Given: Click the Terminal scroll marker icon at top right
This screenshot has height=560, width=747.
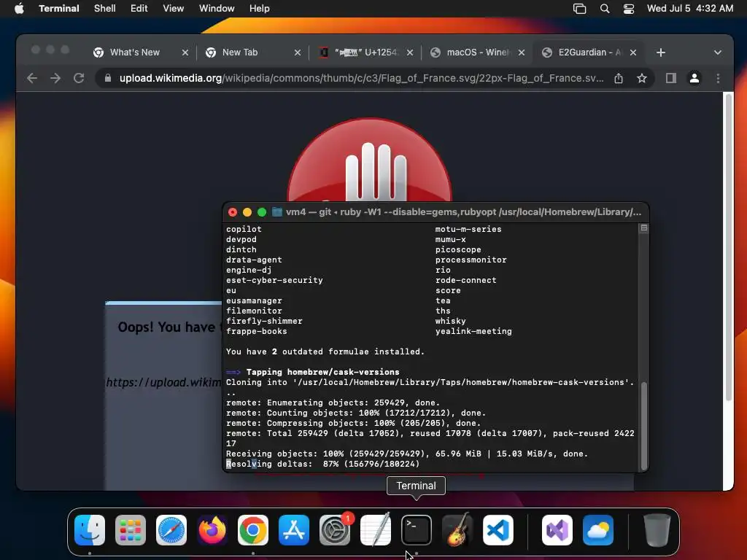Looking at the screenshot, I should tap(643, 228).
